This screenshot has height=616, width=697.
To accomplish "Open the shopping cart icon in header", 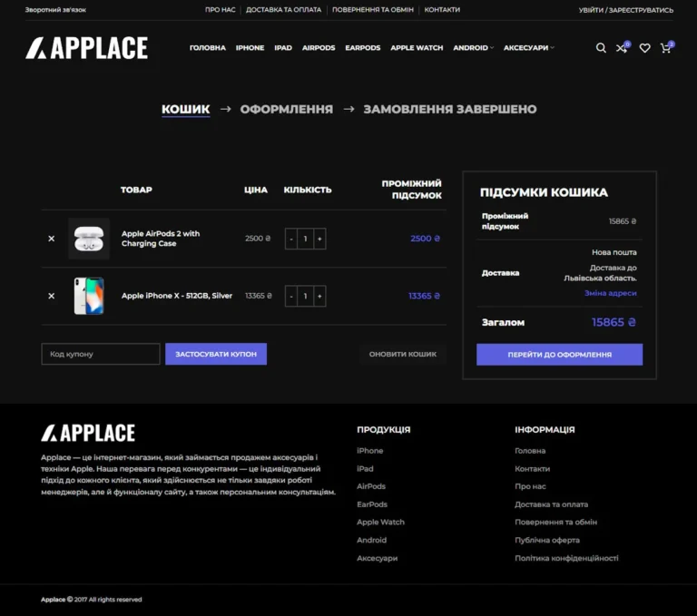I will [667, 47].
